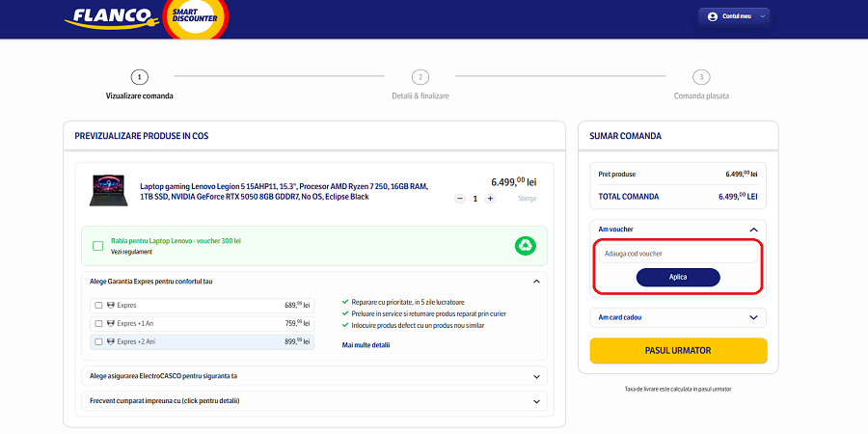The image size is (868, 434).
Task: Click the Pret produse row label
Action: 616,175
